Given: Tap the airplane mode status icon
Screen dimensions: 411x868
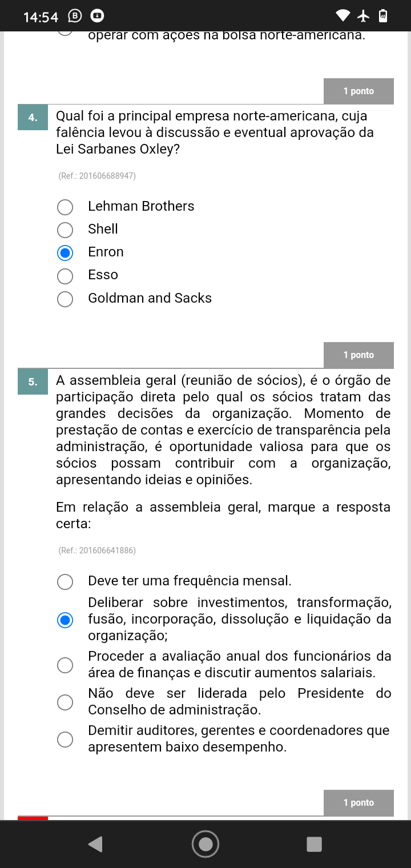Looking at the screenshot, I should [x=364, y=16].
